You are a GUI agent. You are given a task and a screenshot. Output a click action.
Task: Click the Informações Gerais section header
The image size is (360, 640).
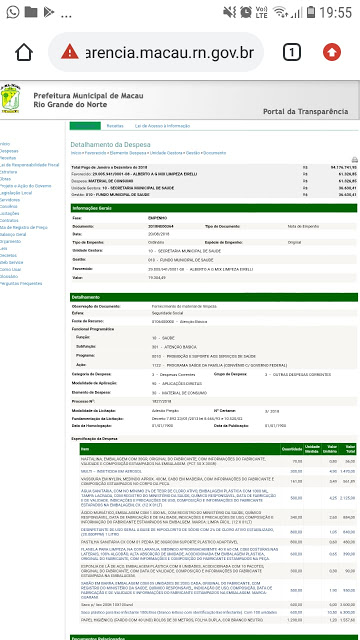point(214,208)
